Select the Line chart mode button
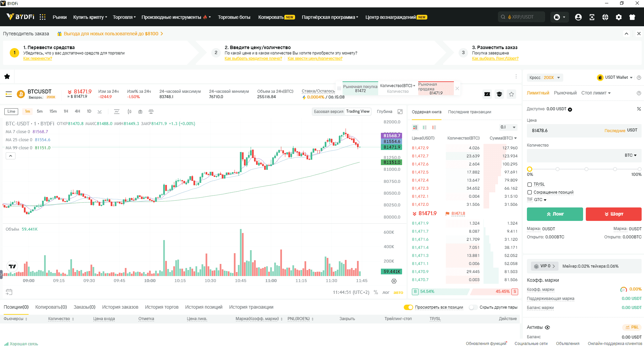This screenshot has height=348, width=644. click(x=11, y=111)
